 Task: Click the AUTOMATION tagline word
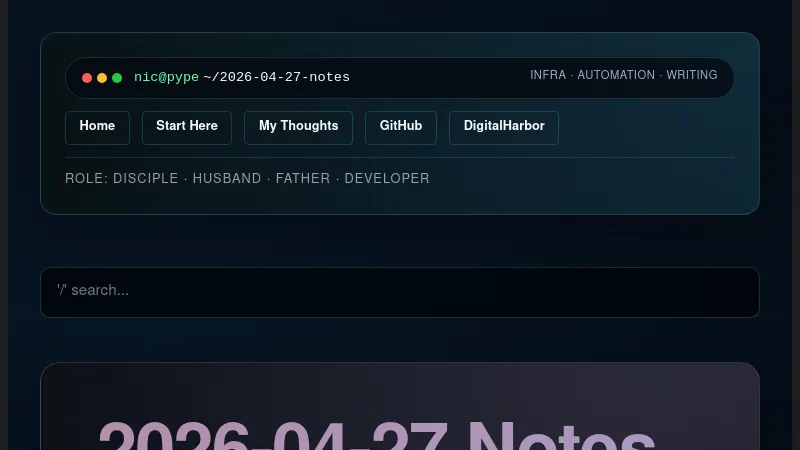[616, 75]
